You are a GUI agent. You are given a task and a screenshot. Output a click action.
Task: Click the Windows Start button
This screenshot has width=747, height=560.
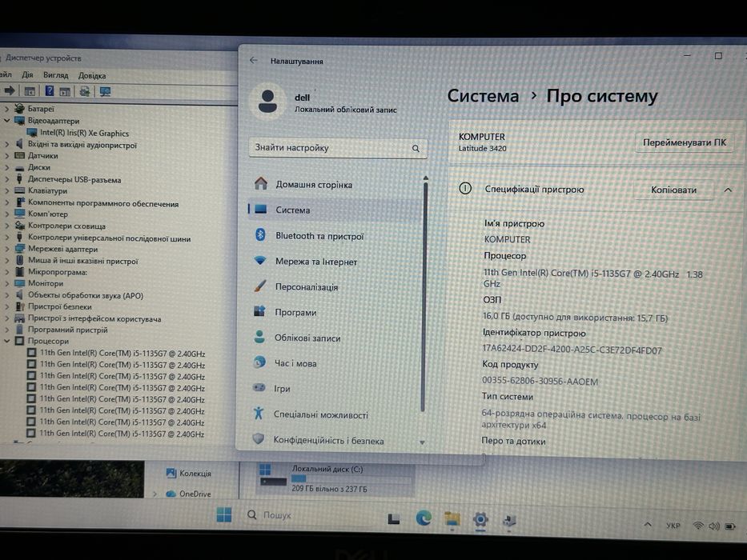point(224,514)
